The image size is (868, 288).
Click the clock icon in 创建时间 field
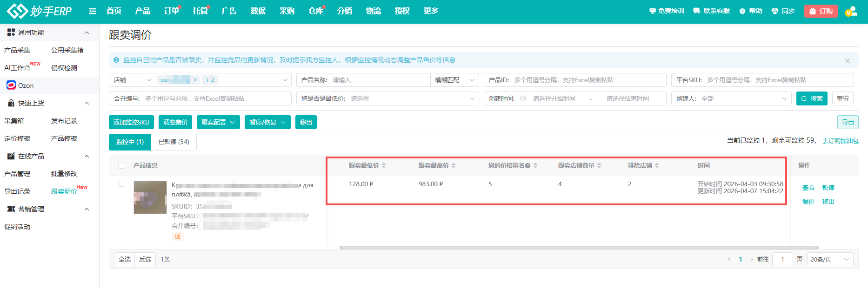click(523, 98)
